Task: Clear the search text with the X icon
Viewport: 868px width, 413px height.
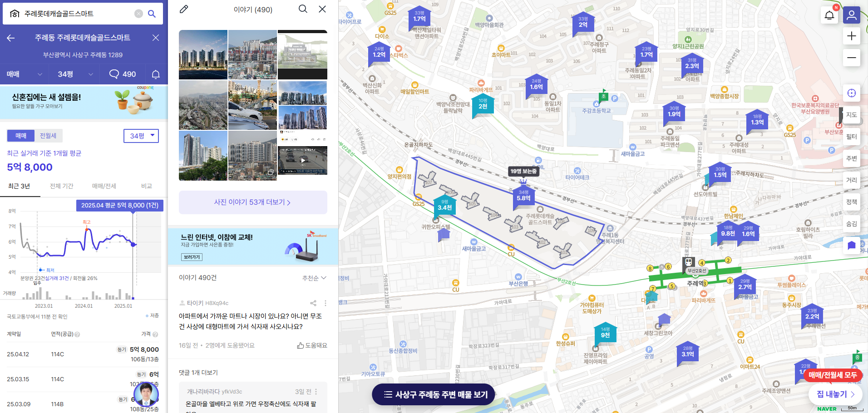Action: point(139,14)
